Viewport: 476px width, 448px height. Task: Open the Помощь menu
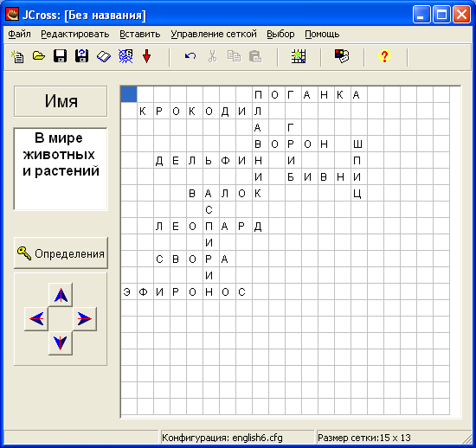[322, 34]
